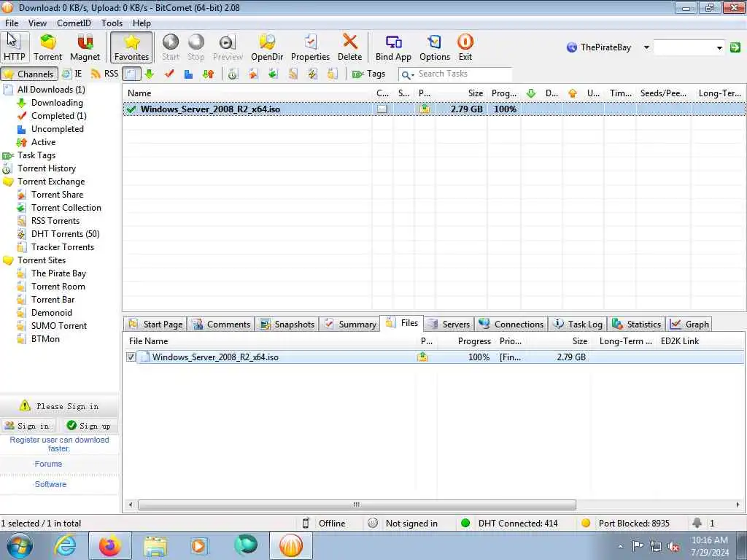The height and width of the screenshot is (560, 747).
Task: Switch to the Snapshots tab
Action: click(287, 324)
